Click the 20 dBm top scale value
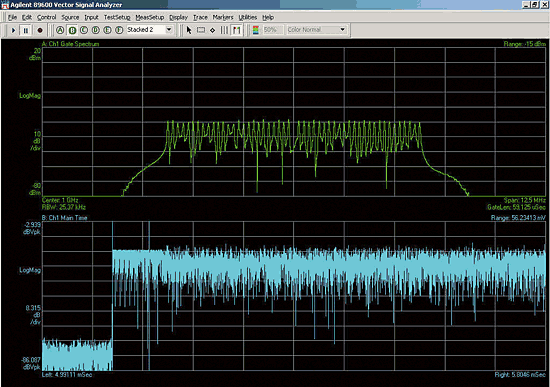 pos(35,54)
